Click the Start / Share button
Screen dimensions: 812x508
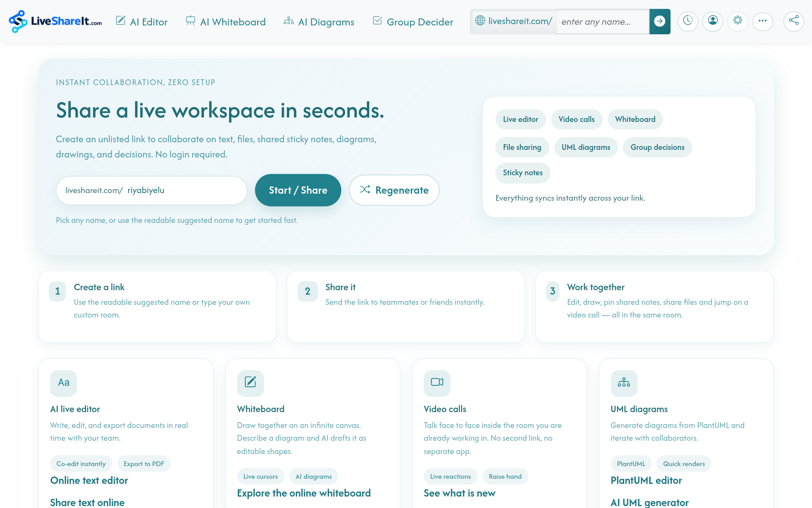click(x=298, y=190)
